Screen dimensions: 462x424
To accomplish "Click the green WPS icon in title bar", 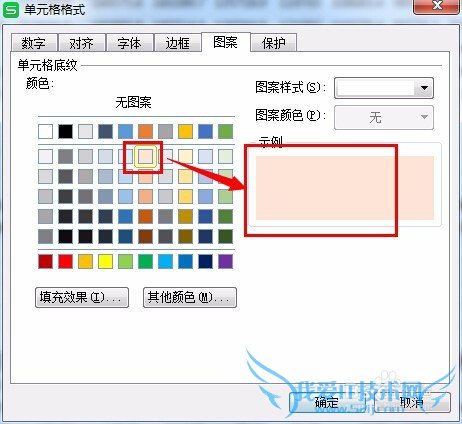I will coord(11,10).
